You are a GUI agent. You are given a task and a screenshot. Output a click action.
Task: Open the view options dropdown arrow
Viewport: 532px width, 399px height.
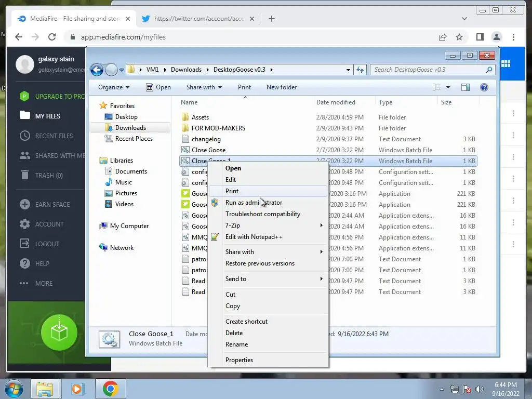[448, 87]
